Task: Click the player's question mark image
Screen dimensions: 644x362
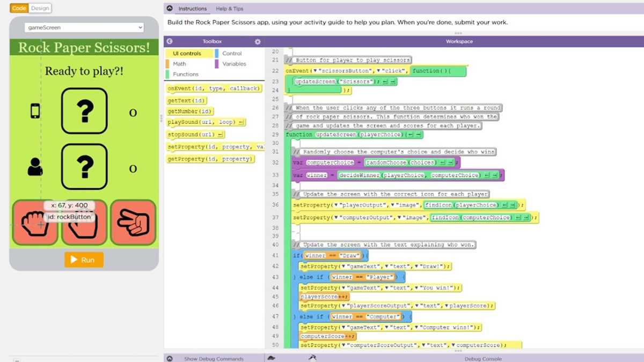Action: pos(84,167)
